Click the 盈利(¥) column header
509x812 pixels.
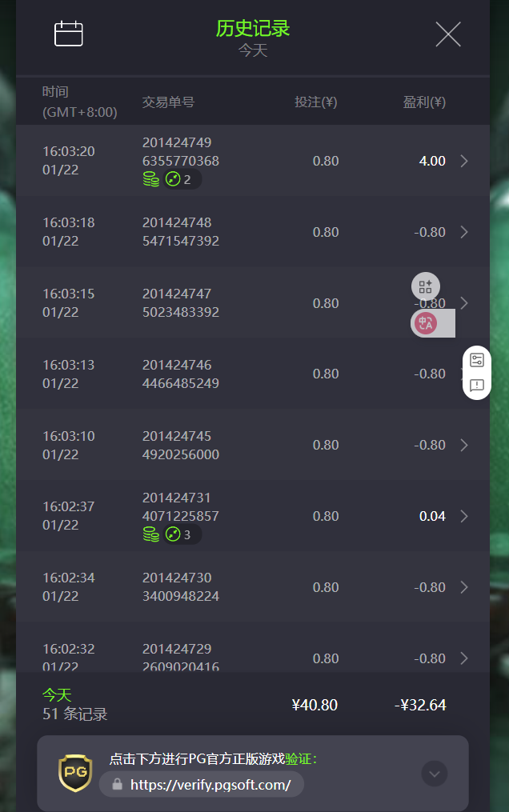click(x=424, y=102)
